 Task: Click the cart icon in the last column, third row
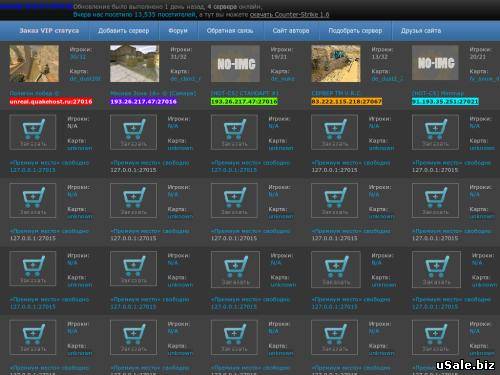pos(435,201)
